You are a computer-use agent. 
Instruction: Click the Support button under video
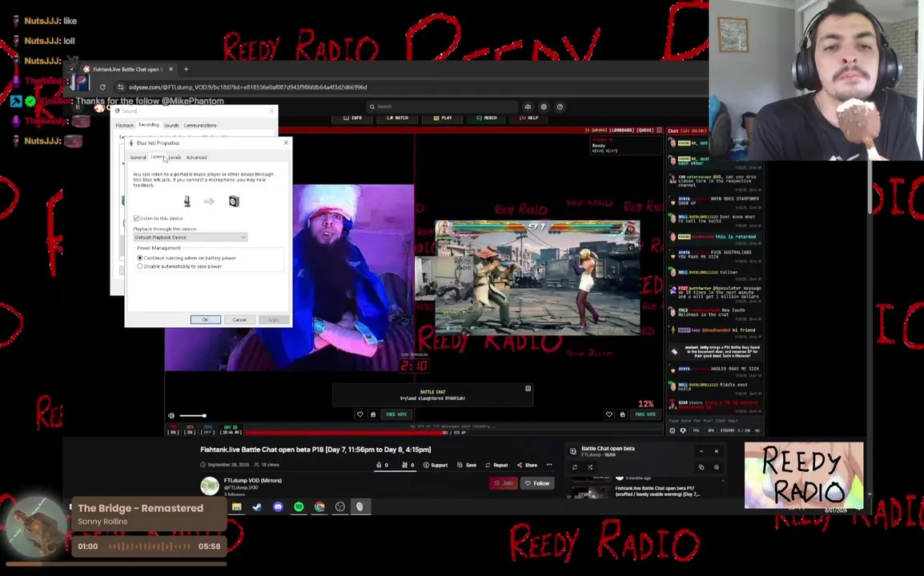click(x=436, y=465)
